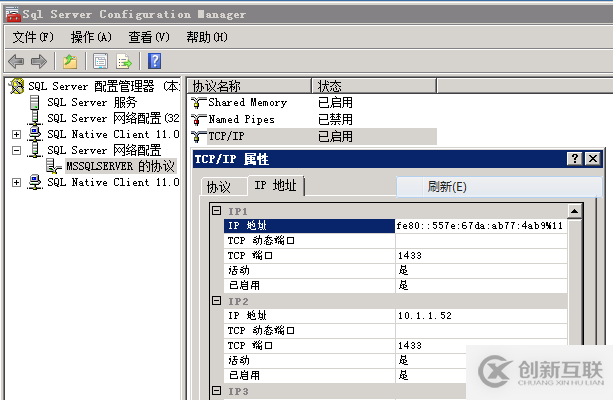Click the Sql Server Configuration Manager title bar icon
This screenshot has width=613, height=400.
pos(13,14)
